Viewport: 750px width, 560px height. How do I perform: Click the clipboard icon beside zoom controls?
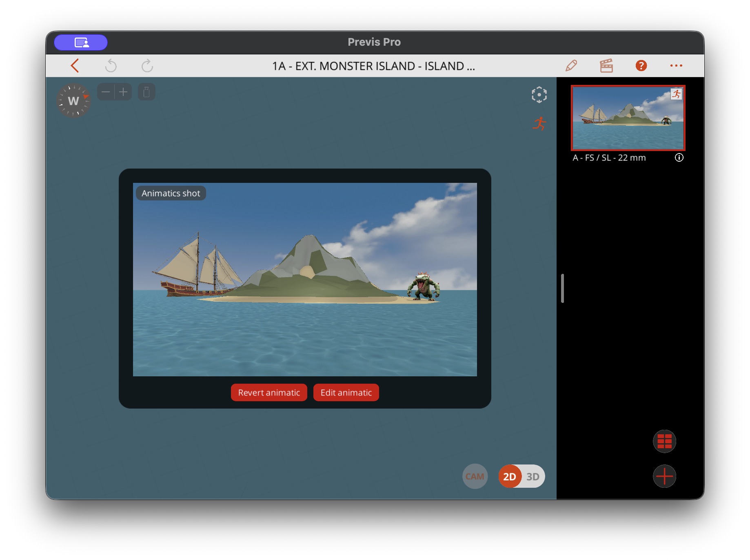pos(146,92)
